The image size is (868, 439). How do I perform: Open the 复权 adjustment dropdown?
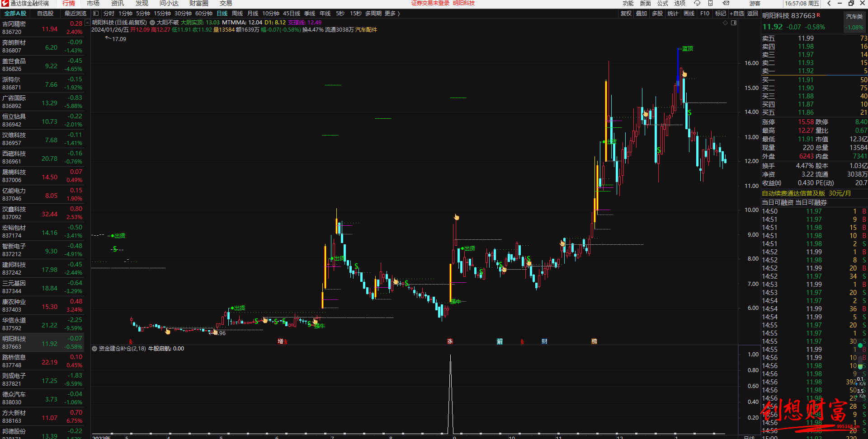(626, 14)
